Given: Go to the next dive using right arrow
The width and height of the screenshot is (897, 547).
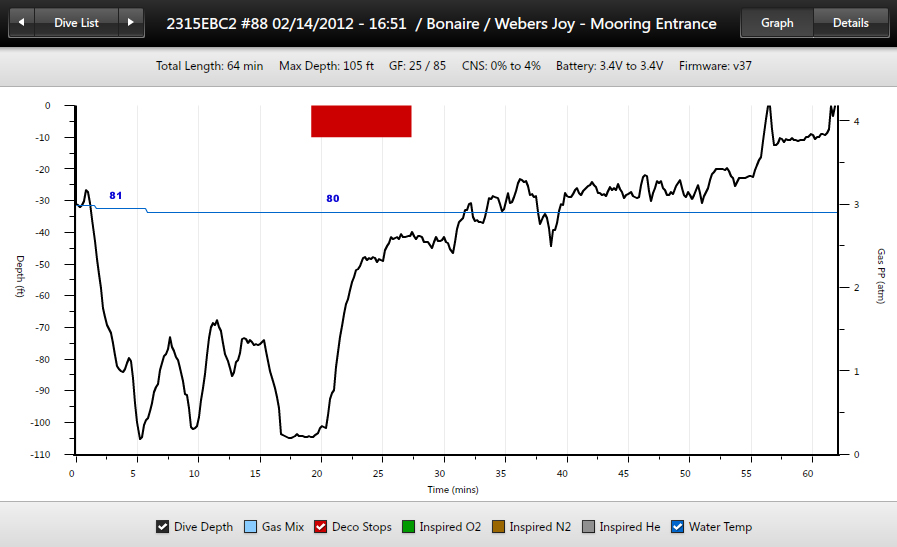Looking at the screenshot, I should 130,23.
